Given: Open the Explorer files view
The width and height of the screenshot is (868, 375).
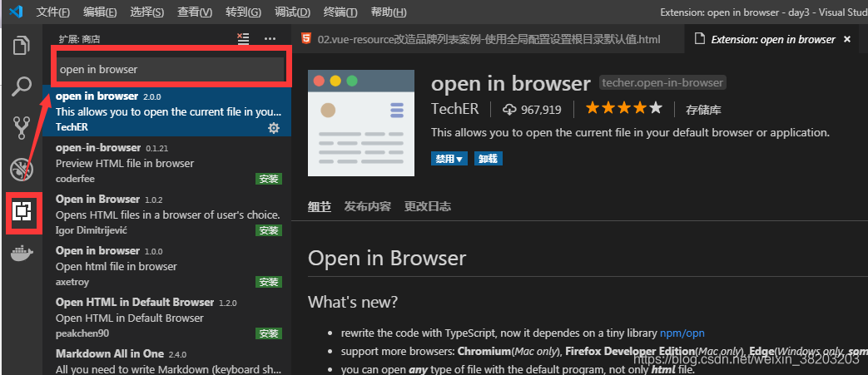Looking at the screenshot, I should click(22, 46).
